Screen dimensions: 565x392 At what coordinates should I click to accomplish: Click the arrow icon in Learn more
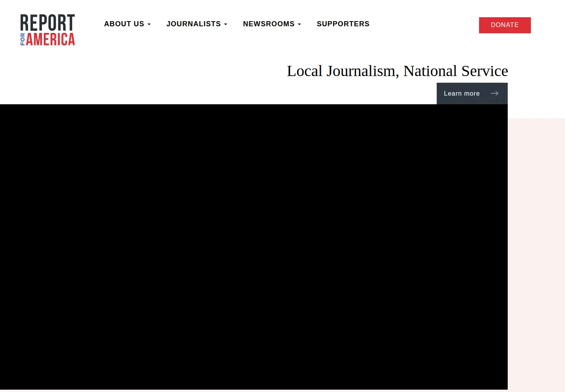494,93
